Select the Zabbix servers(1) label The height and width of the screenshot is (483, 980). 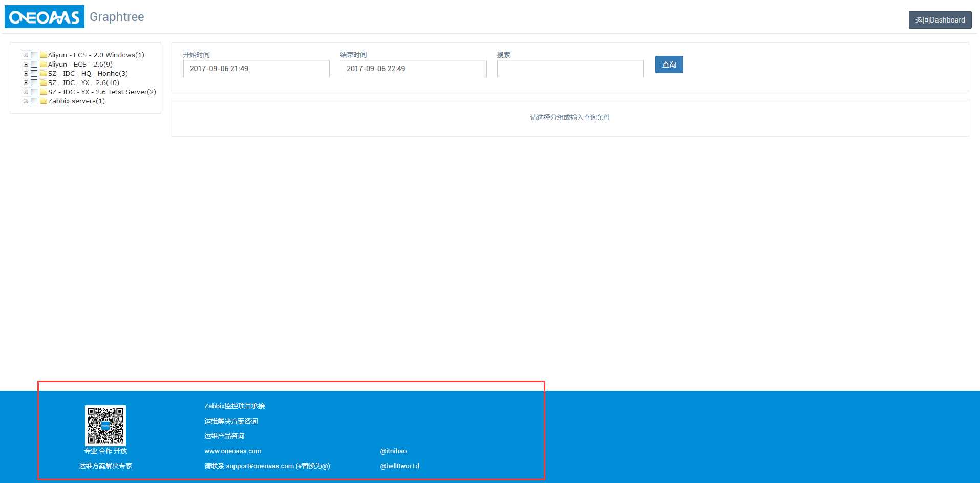click(x=76, y=101)
